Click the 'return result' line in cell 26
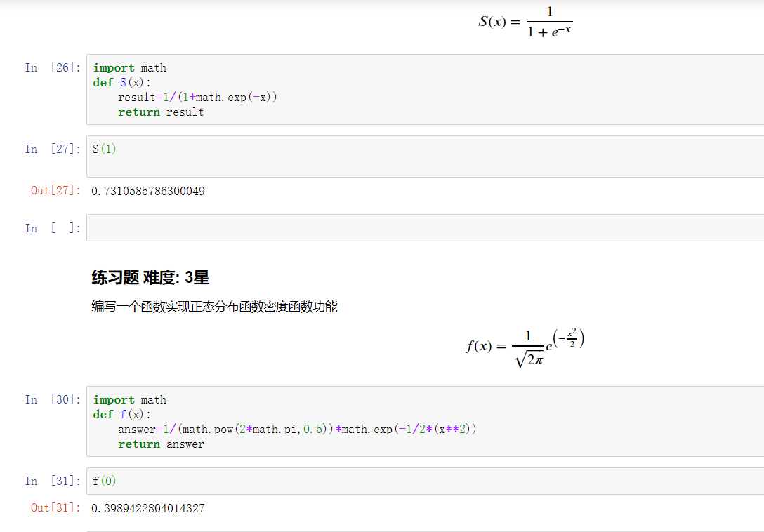Image resolution: width=764 pixels, height=532 pixels. pos(161,112)
